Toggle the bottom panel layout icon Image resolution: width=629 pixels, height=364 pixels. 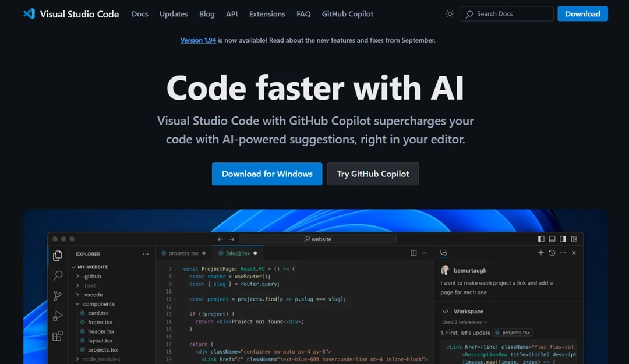(552, 239)
